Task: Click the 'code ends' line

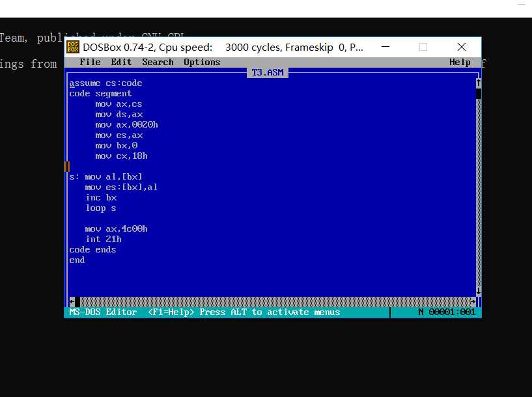Action: pyautogui.click(x=92, y=250)
